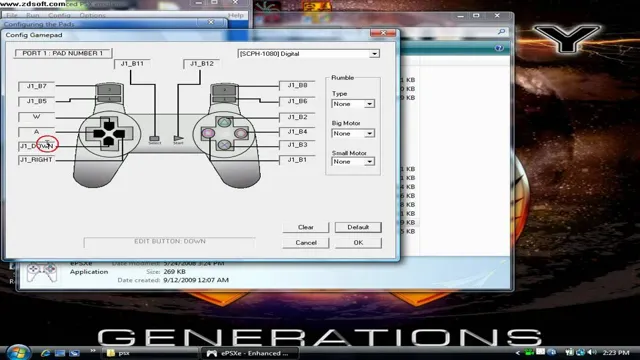
Task: Open Internet Explorer from taskbar quick launch
Action: point(45,353)
